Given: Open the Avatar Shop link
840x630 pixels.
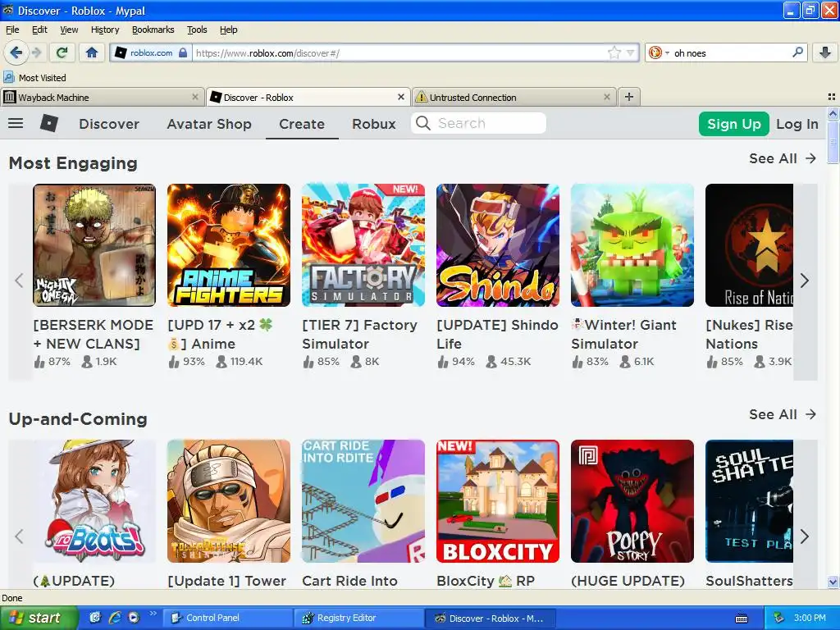Looking at the screenshot, I should [209, 124].
